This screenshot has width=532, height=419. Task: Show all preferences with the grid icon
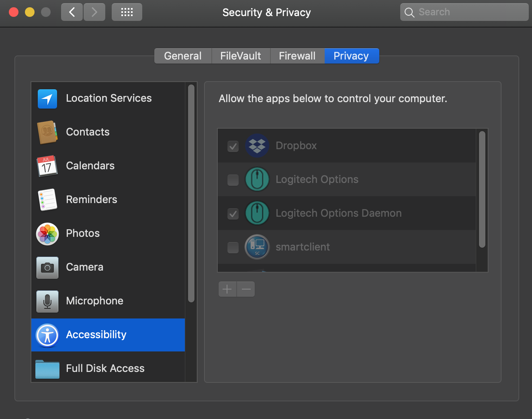point(127,12)
